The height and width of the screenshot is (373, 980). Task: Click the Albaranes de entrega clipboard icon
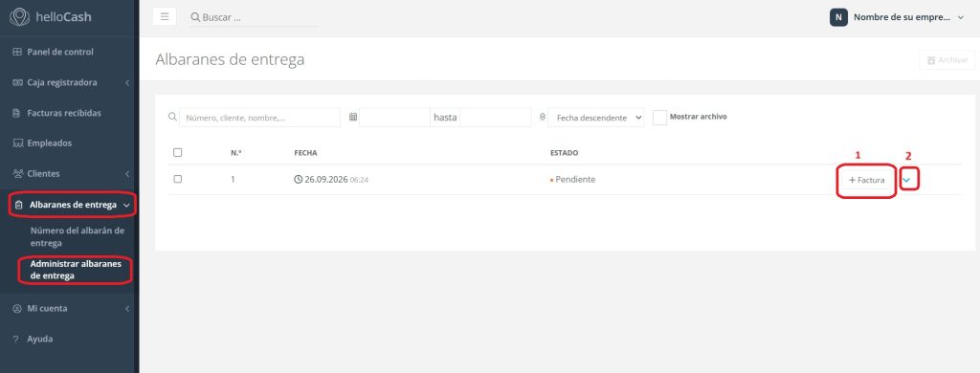18,205
